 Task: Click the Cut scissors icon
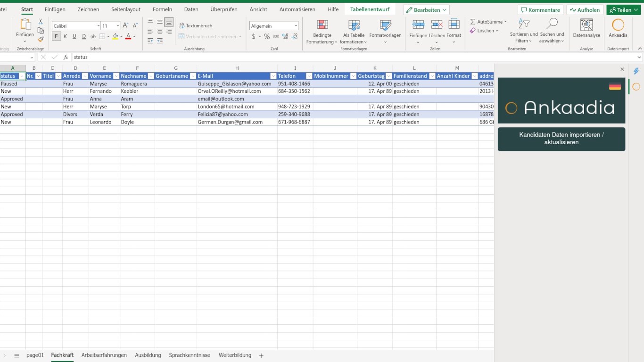41,22
